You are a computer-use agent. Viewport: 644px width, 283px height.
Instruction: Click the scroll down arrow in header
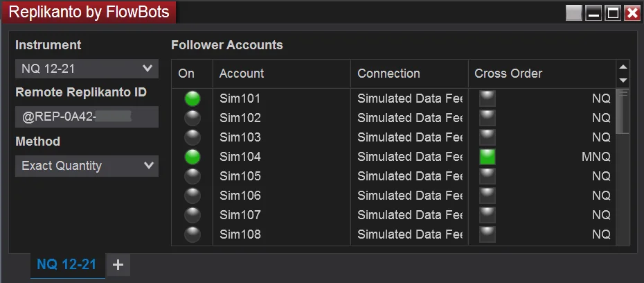[x=623, y=80]
